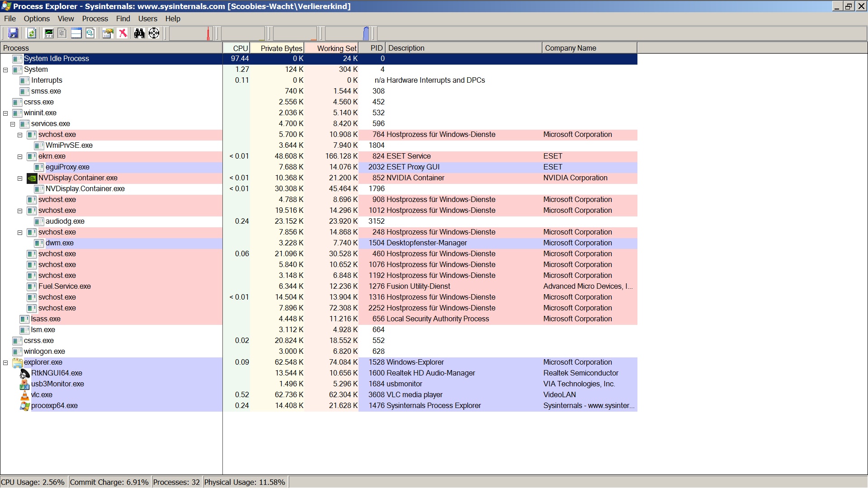Image resolution: width=868 pixels, height=488 pixels.
Task: Collapse the services.exe tree node
Action: tap(13, 124)
